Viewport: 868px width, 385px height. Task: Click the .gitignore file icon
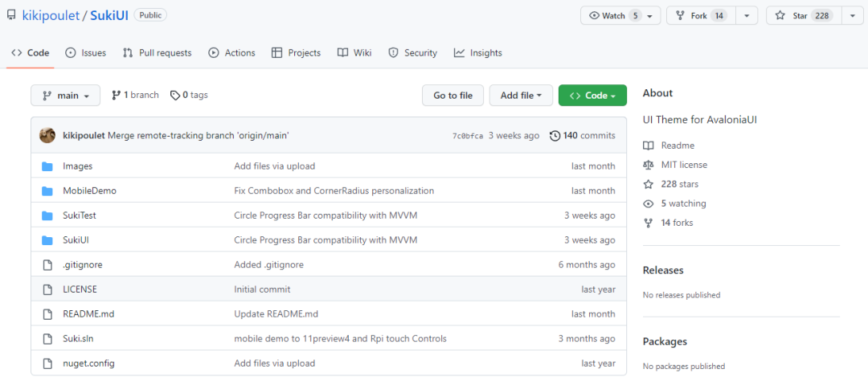click(x=47, y=264)
